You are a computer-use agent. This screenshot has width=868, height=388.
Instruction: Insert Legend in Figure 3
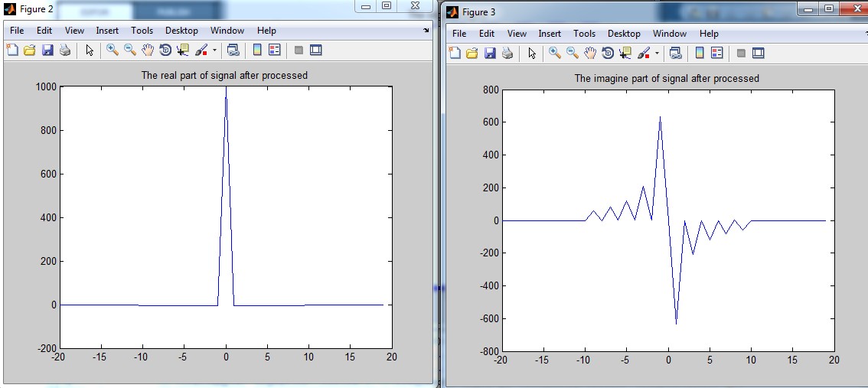click(x=717, y=53)
